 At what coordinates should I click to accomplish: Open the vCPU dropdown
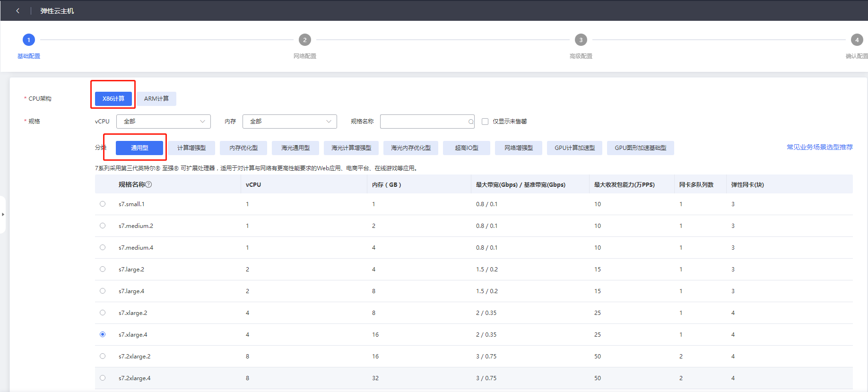point(163,122)
